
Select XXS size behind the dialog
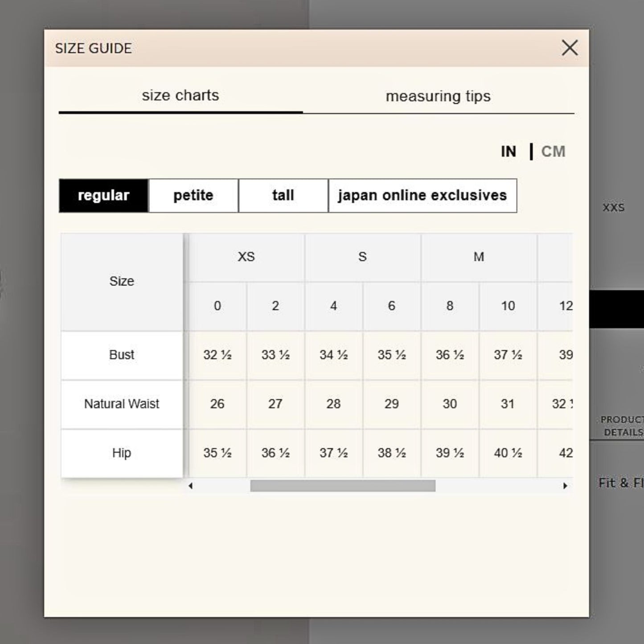[x=614, y=208]
